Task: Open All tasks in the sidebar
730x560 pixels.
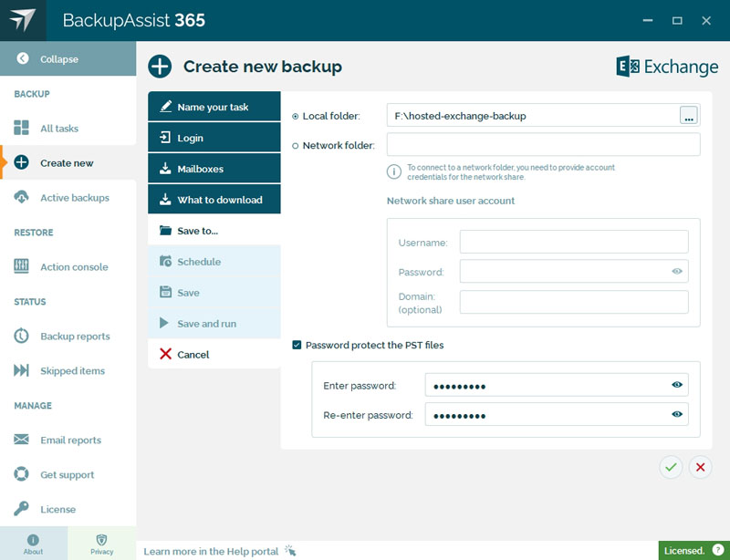Action: coord(68,129)
